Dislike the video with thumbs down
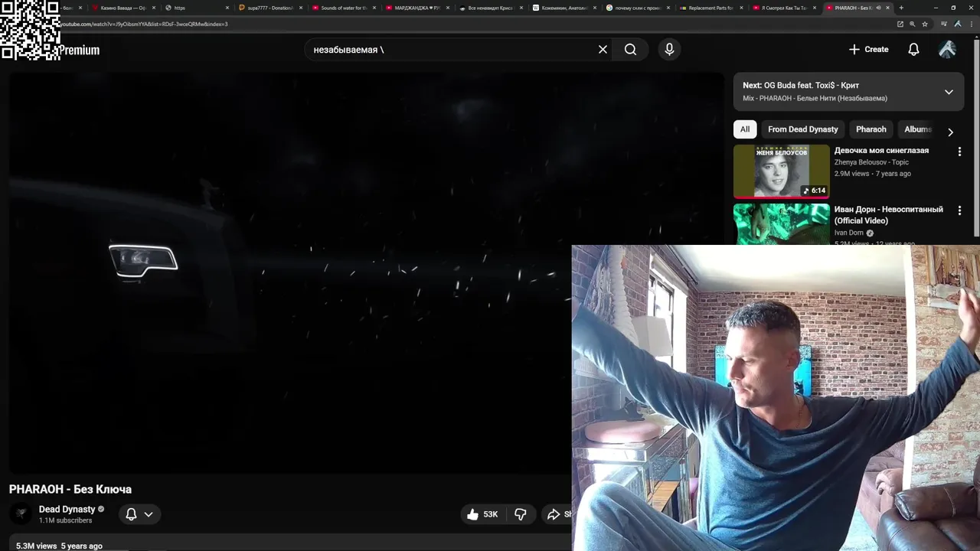 tap(521, 514)
